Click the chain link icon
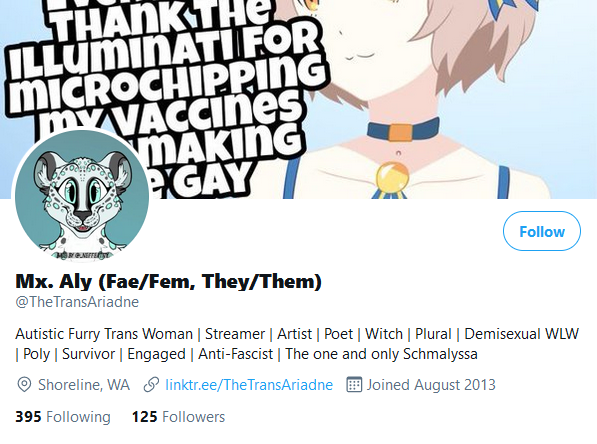 click(x=151, y=385)
